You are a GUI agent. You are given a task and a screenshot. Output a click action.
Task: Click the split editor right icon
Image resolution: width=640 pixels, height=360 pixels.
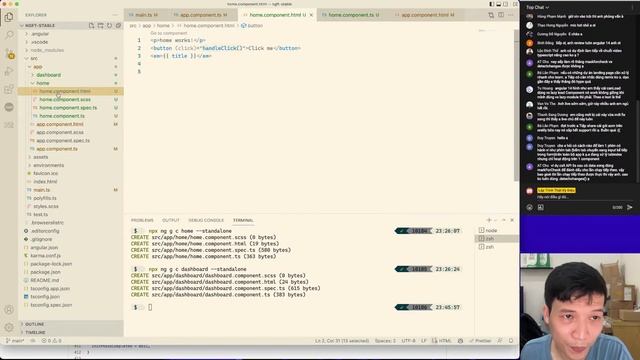click(501, 15)
